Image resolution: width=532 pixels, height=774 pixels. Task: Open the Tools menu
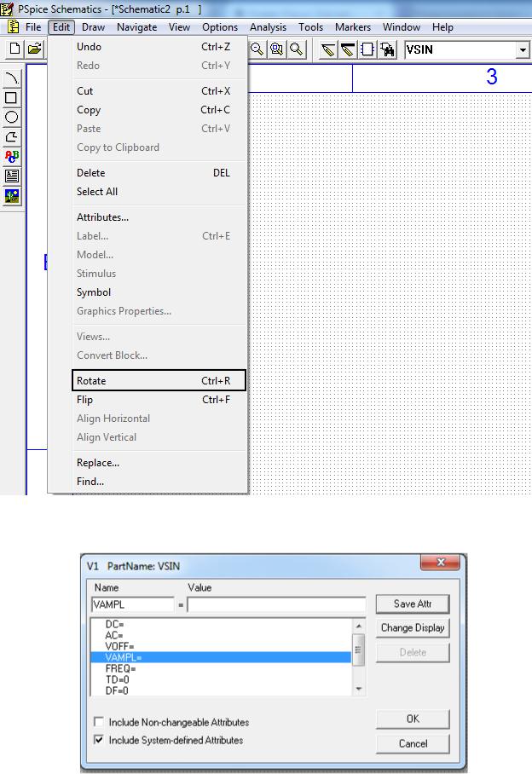tap(310, 27)
